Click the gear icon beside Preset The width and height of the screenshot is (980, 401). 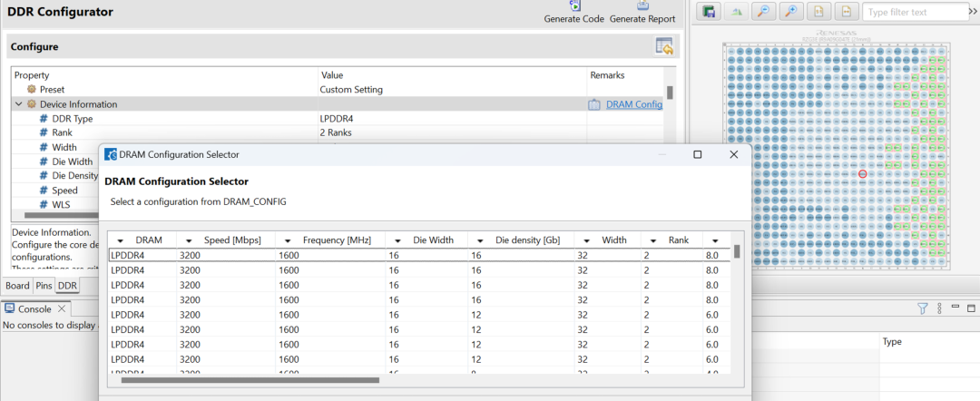tap(32, 89)
